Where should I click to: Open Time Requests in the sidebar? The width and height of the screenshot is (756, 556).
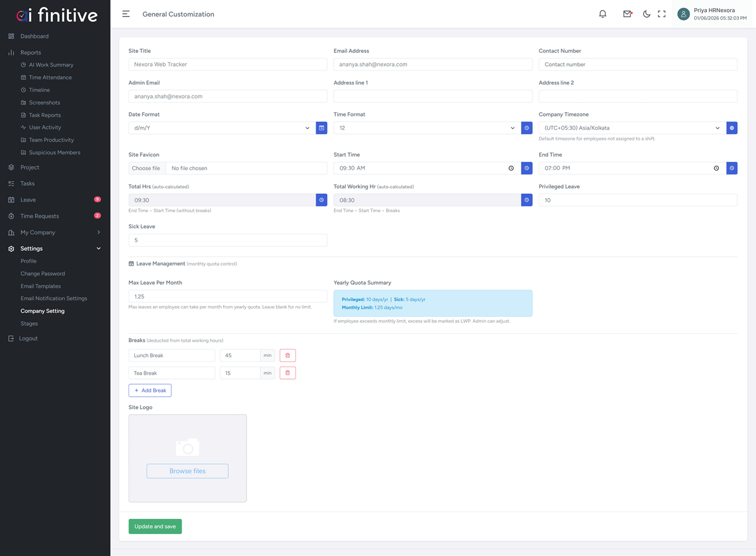(55, 216)
